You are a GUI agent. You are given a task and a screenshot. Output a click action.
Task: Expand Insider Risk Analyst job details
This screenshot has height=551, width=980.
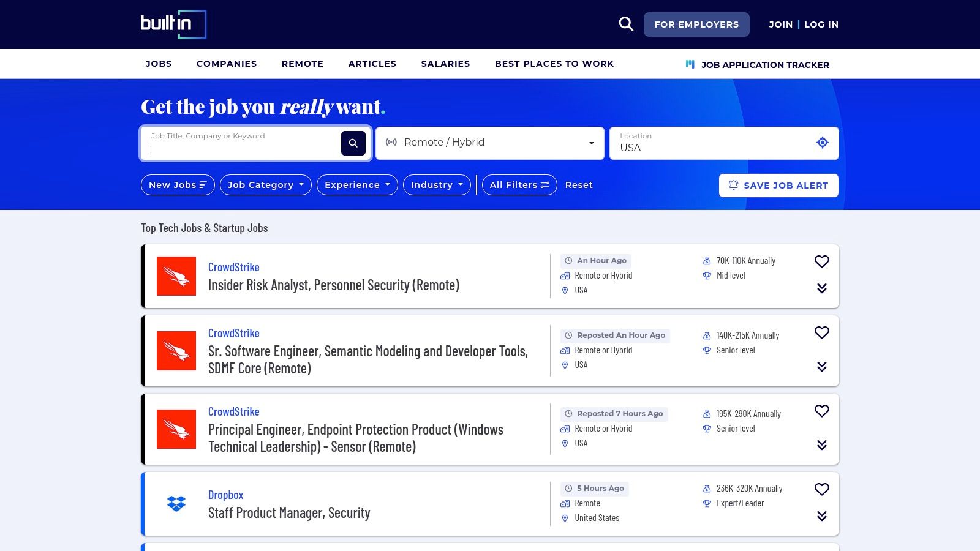[822, 288]
